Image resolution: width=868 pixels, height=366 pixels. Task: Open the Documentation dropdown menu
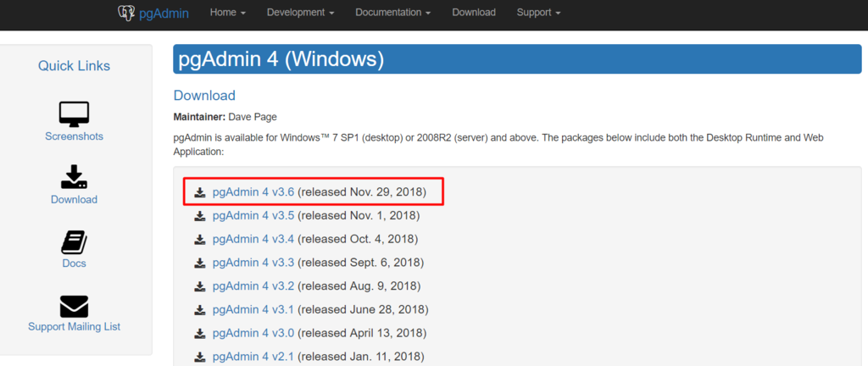pyautogui.click(x=393, y=12)
